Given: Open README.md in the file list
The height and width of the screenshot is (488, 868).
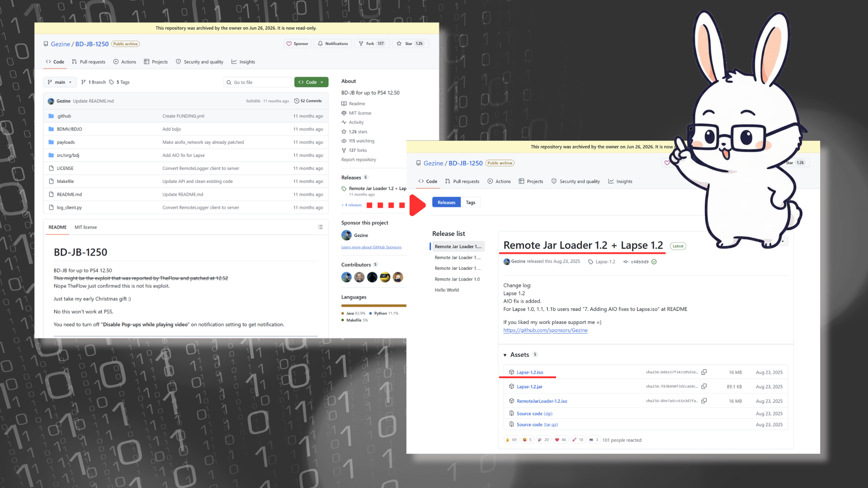Looking at the screenshot, I should 69,195.
